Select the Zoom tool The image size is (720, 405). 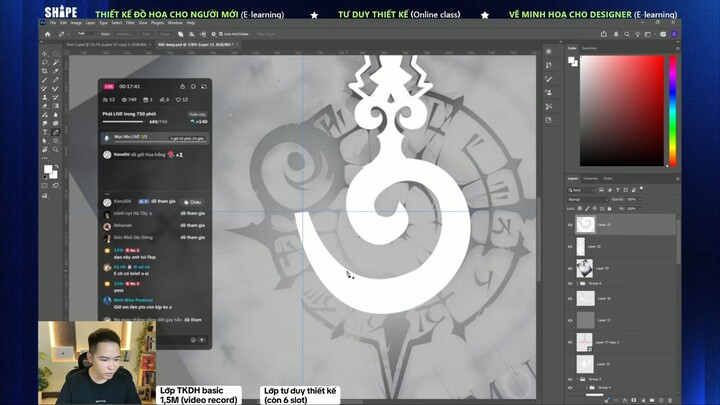click(x=56, y=150)
